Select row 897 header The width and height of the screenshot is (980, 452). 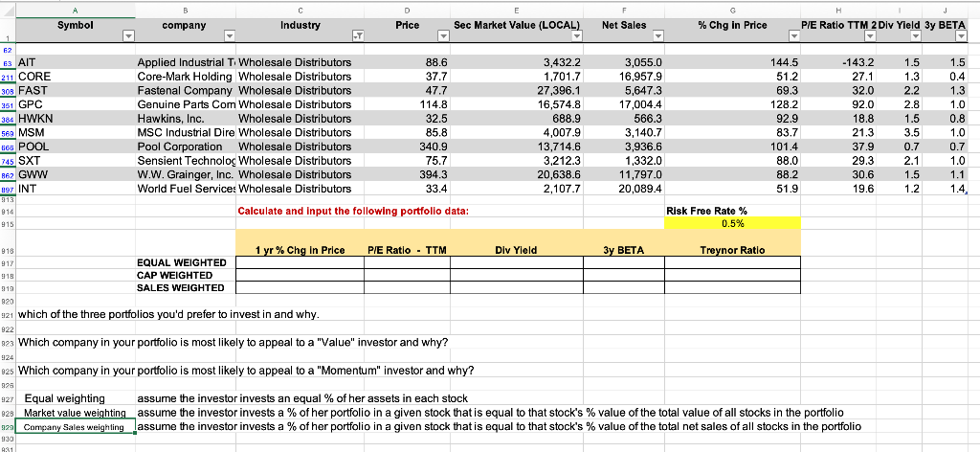click(x=8, y=189)
